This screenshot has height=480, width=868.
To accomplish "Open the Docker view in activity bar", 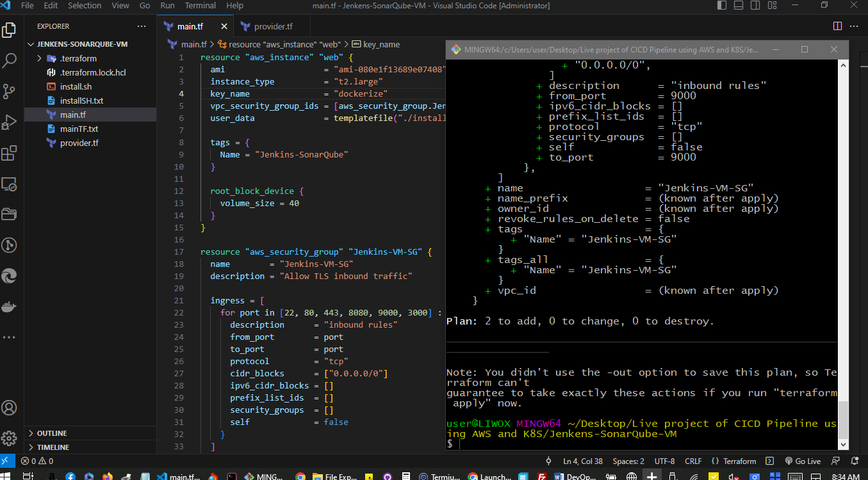I will (x=10, y=307).
